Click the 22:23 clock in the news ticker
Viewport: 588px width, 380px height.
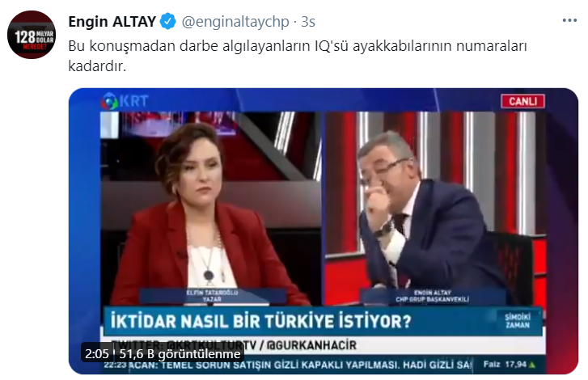(x=116, y=365)
